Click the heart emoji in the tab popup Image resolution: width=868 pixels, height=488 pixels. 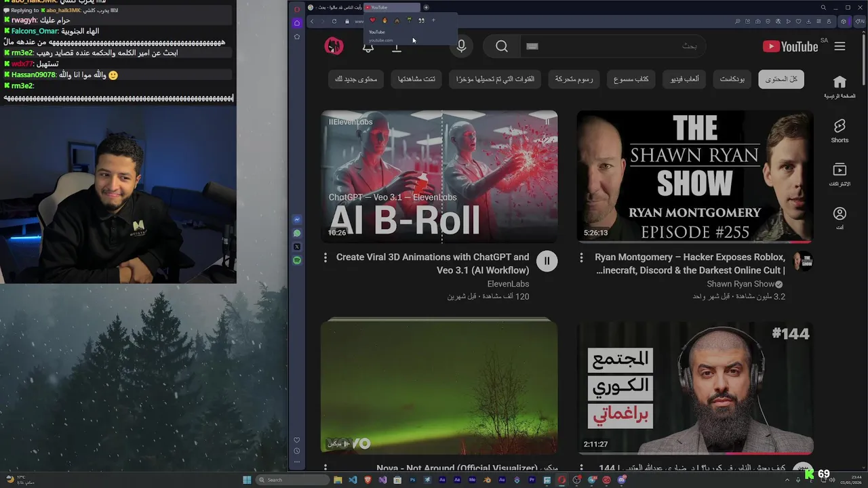click(372, 20)
